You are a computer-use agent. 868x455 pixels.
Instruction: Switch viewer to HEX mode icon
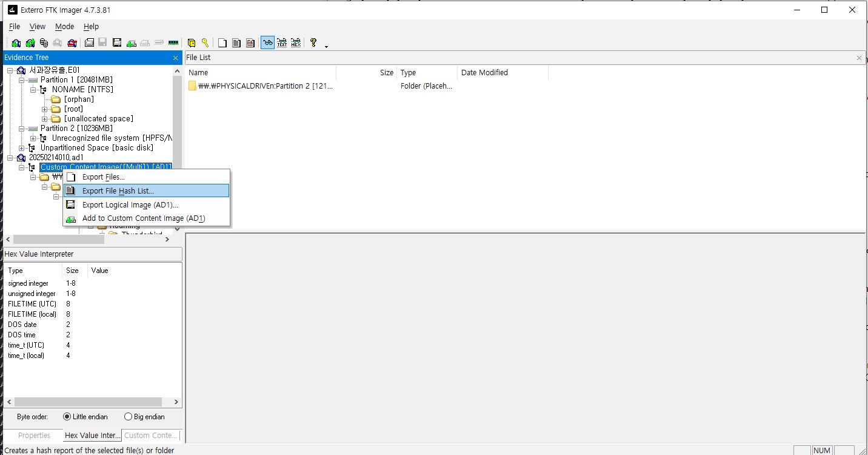[296, 42]
